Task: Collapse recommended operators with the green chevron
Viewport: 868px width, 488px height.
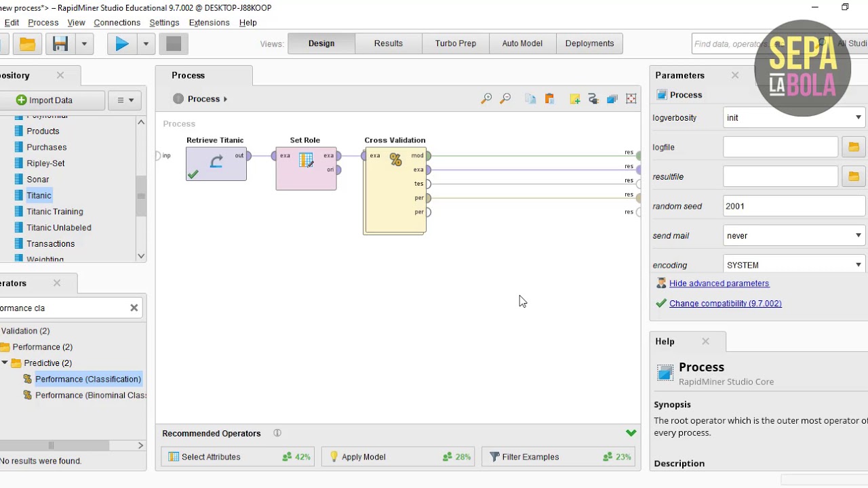Action: point(631,433)
